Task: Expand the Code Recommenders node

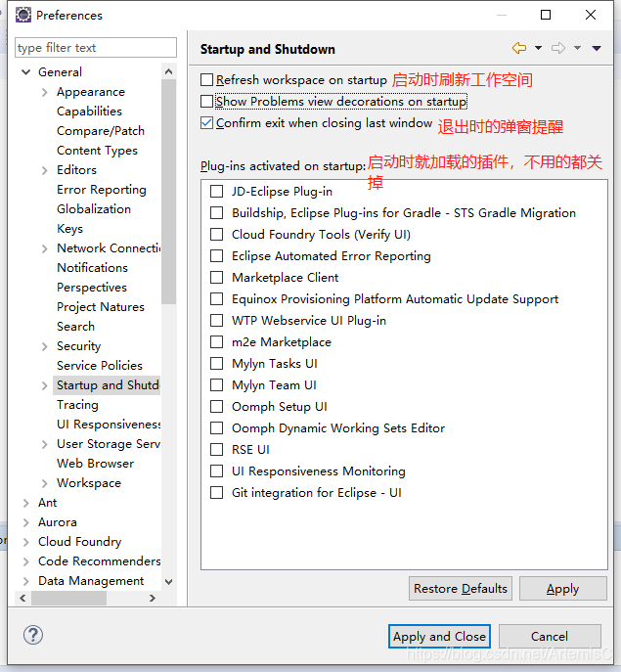Action: tap(26, 561)
